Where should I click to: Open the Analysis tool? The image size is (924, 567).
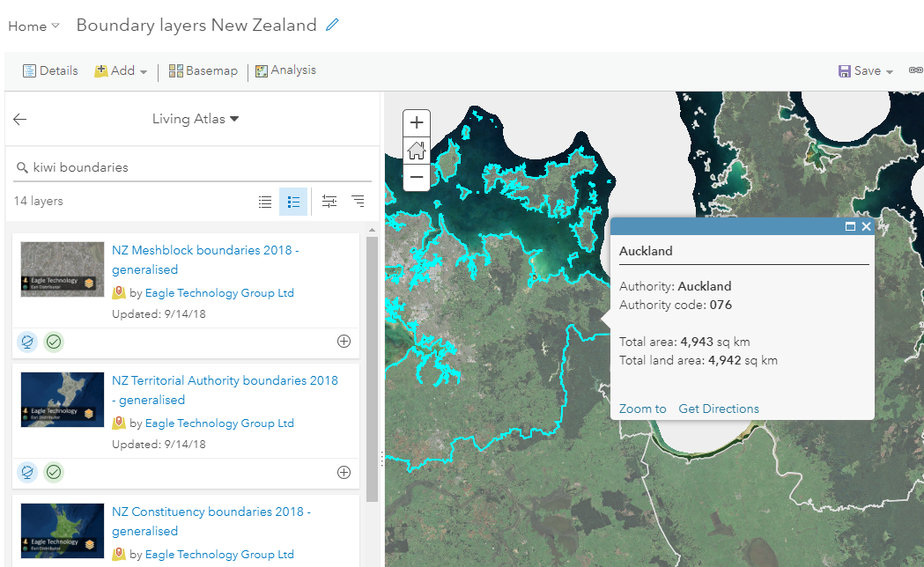(285, 70)
